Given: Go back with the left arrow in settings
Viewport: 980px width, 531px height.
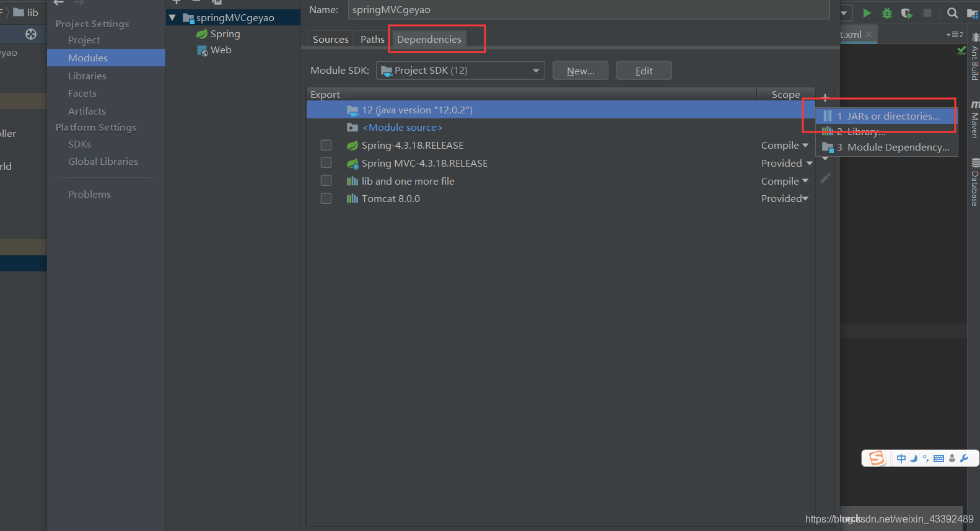Looking at the screenshot, I should click(x=59, y=2).
